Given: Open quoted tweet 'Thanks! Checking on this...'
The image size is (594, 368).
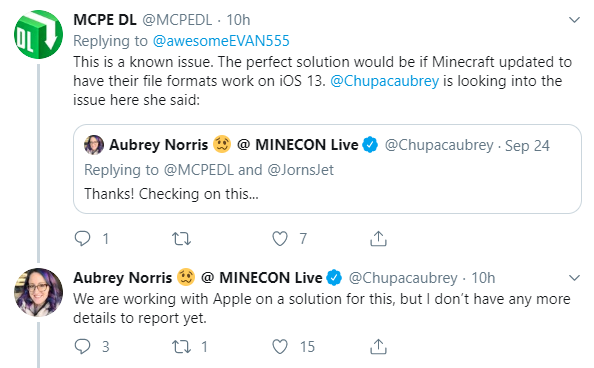Looking at the screenshot, I should (x=327, y=169).
